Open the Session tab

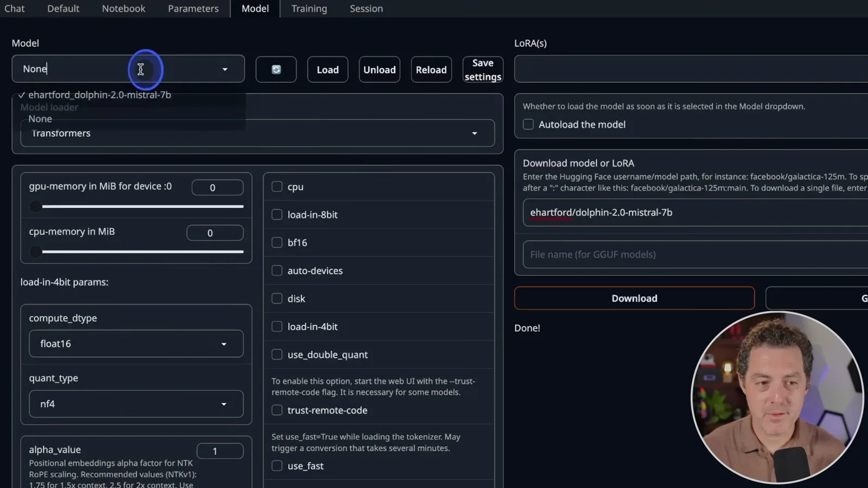[x=366, y=9]
